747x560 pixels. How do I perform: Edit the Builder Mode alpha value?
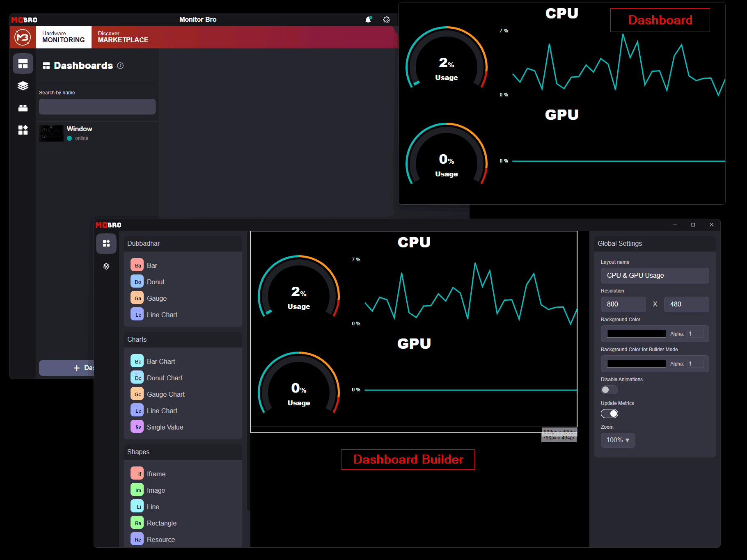pyautogui.click(x=696, y=364)
